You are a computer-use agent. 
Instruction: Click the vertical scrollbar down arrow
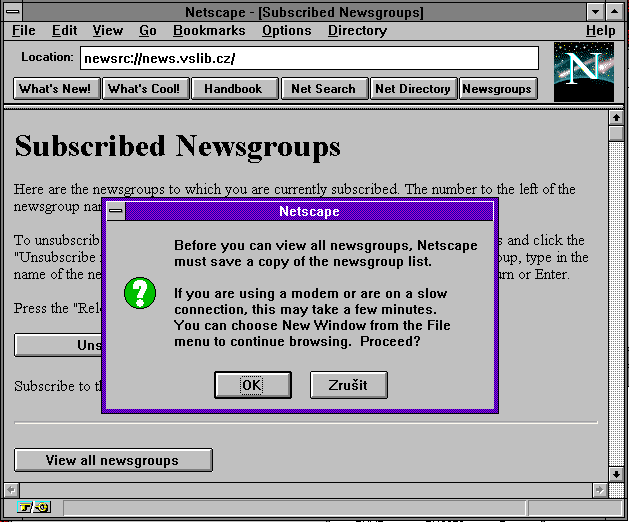[x=616, y=475]
